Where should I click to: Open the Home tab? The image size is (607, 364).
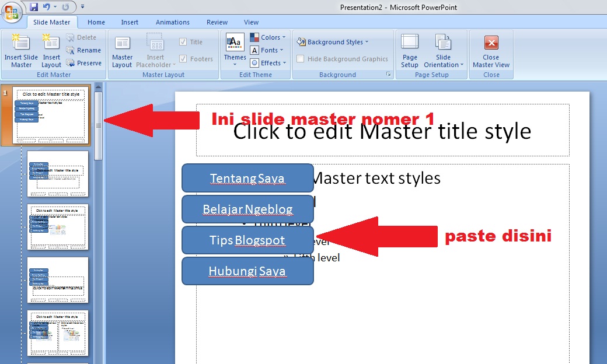96,22
